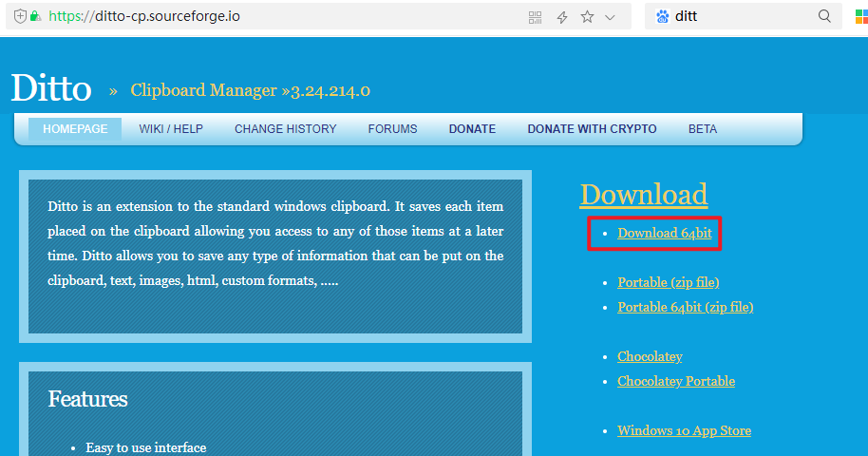Click the Download heading link

pyautogui.click(x=643, y=195)
